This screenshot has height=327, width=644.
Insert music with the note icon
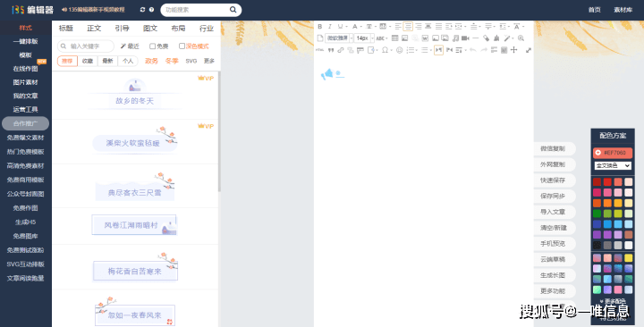(455, 38)
